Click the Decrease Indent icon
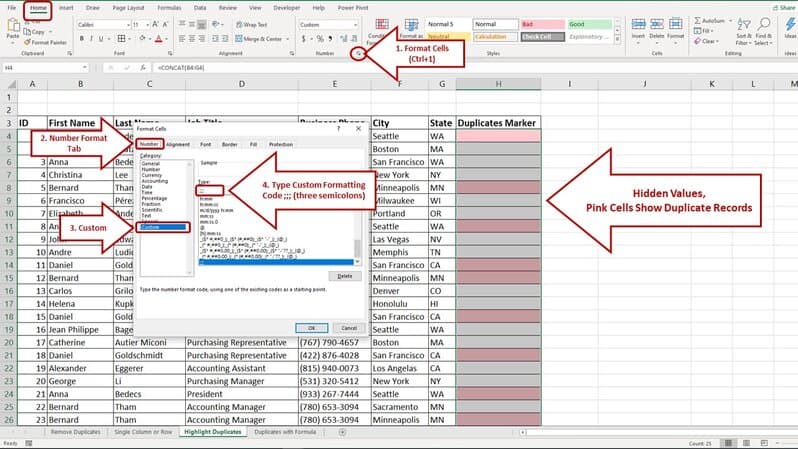 [216, 39]
